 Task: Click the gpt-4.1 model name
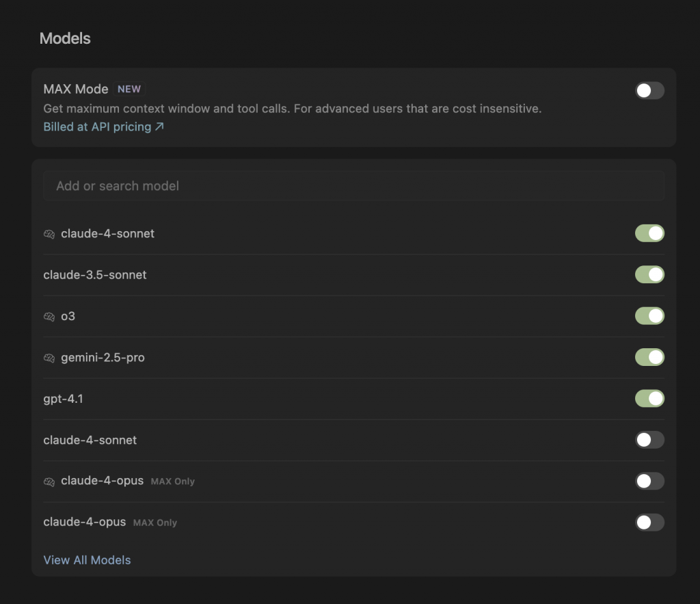click(x=63, y=399)
